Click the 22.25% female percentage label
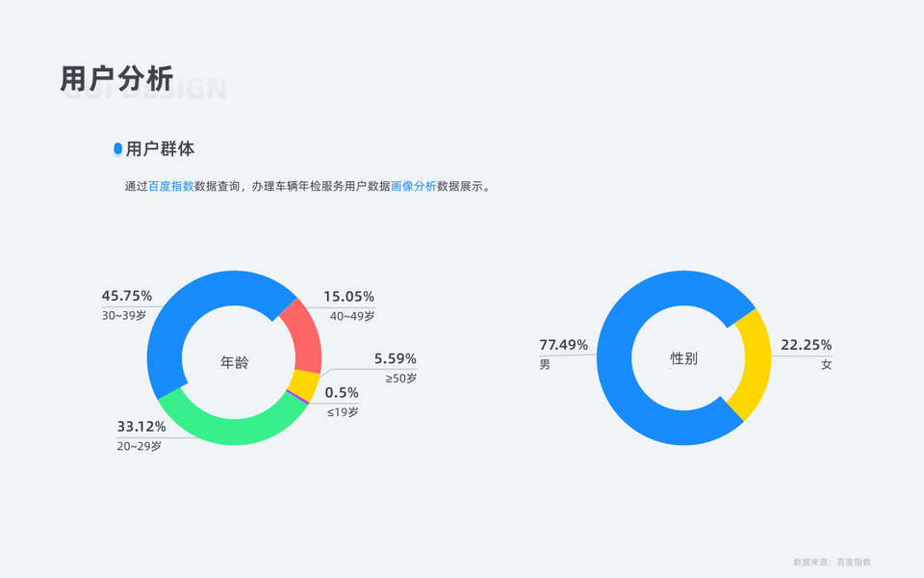The height and width of the screenshot is (578, 924). 806,345
